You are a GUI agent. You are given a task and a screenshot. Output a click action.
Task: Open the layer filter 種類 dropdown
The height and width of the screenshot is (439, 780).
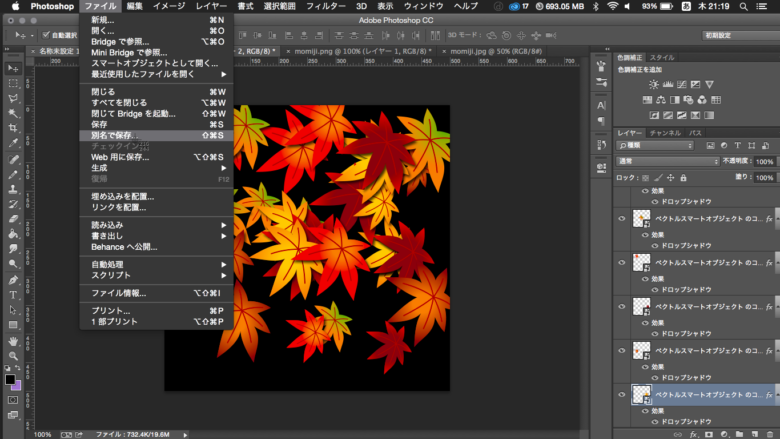click(x=656, y=145)
